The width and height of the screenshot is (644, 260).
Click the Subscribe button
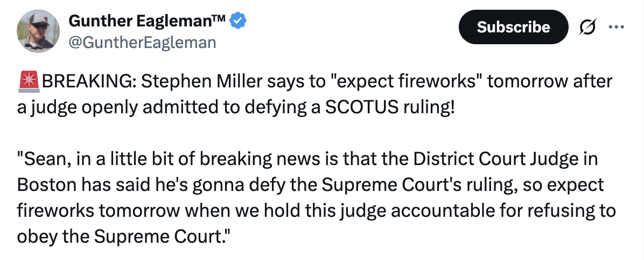513,27
